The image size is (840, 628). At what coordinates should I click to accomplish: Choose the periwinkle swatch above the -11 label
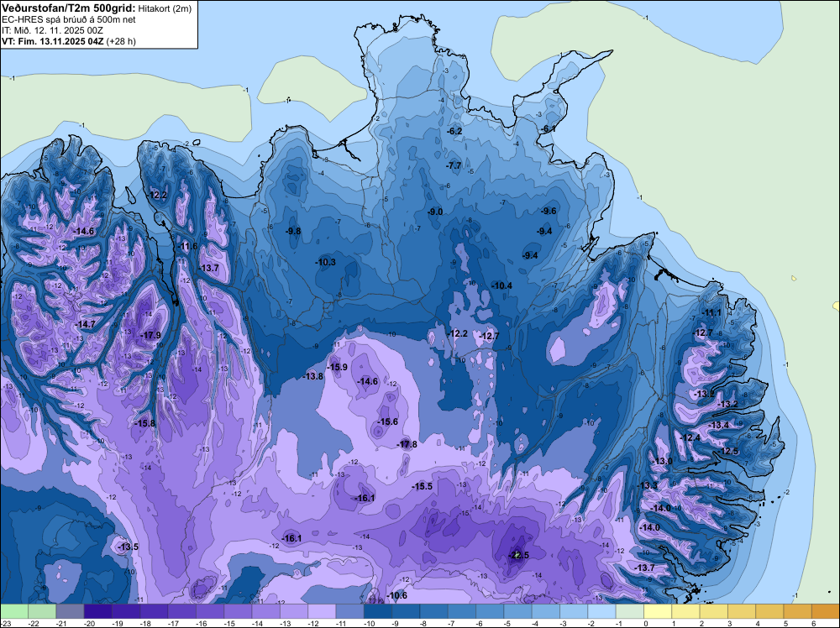pyautogui.click(x=349, y=611)
